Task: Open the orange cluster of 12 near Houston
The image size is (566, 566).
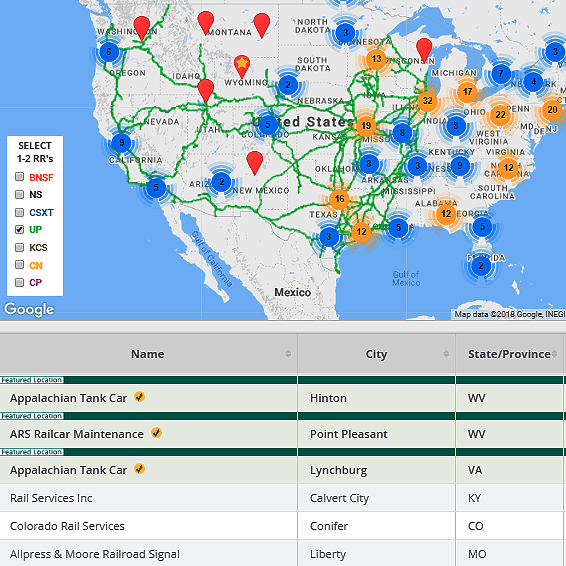Action: [361, 232]
